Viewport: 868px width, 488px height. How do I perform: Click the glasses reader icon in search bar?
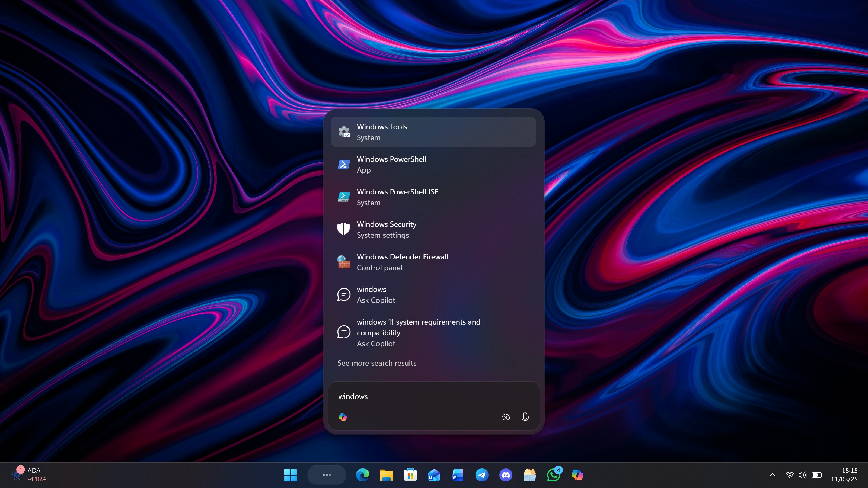coord(505,417)
